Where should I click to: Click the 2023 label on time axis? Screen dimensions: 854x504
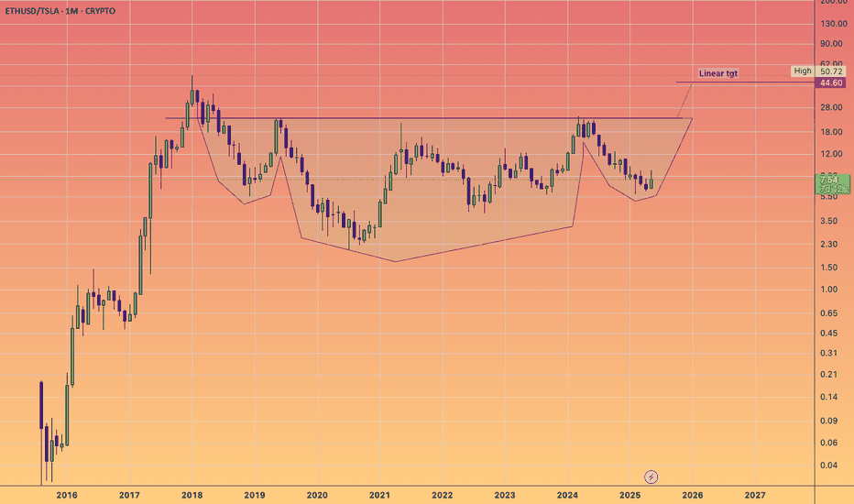(505, 495)
